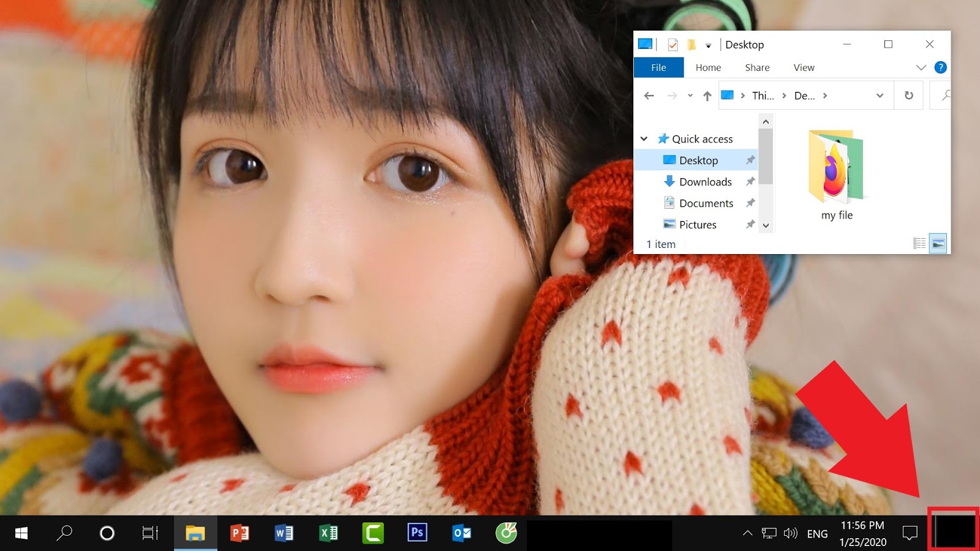Image resolution: width=980 pixels, height=551 pixels.
Task: Launch Excel from the taskbar
Action: point(328,533)
